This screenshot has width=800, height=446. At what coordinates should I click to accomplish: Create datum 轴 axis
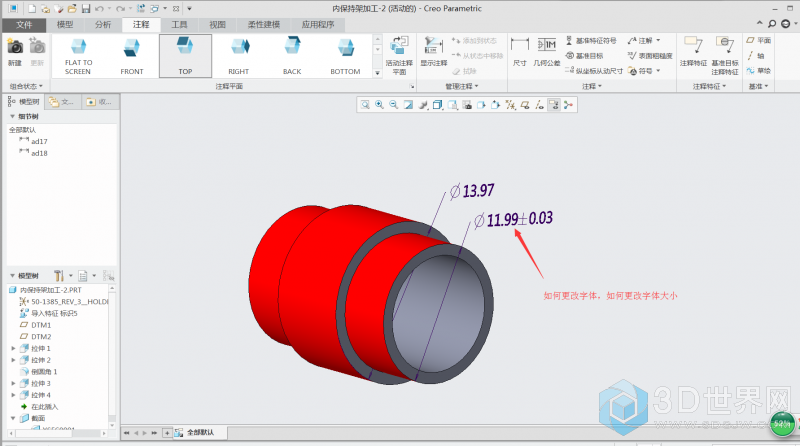(x=755, y=56)
